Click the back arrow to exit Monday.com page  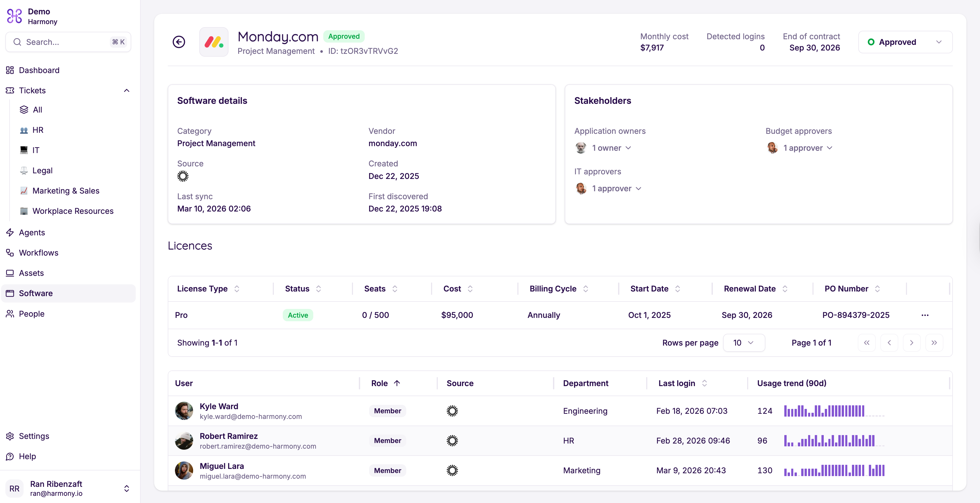[x=179, y=42]
